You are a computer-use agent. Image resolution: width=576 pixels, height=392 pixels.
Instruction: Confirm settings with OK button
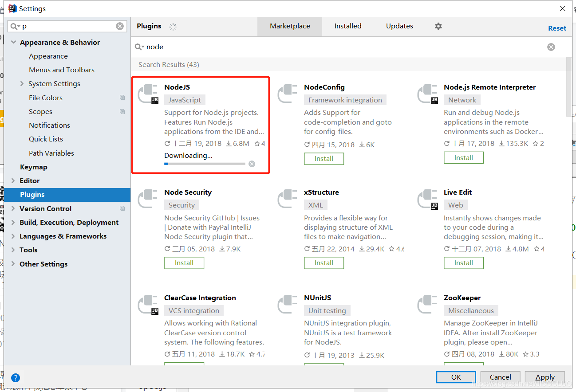(x=456, y=377)
